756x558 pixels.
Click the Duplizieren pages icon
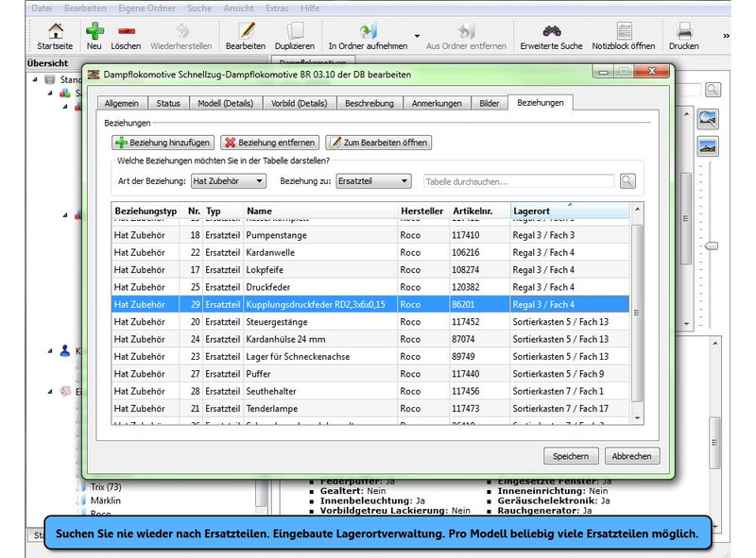295,31
